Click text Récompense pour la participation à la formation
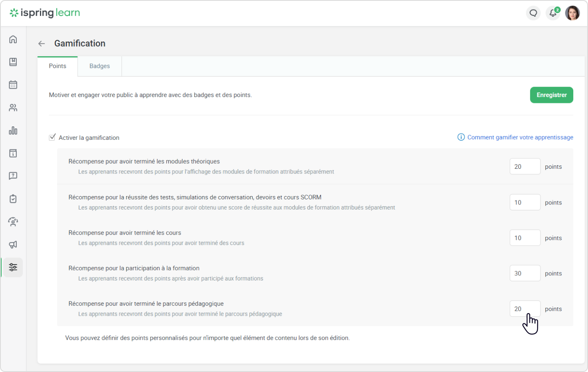 (x=134, y=268)
